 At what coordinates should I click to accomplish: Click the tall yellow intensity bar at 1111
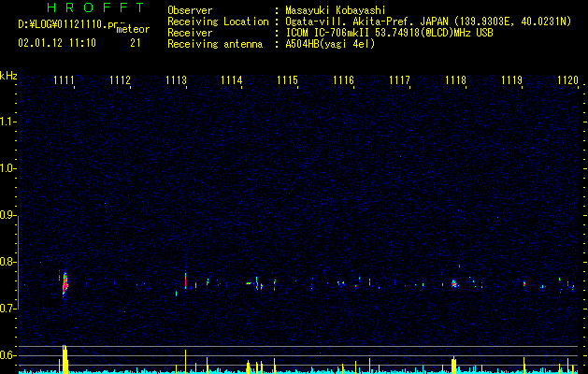click(65, 359)
